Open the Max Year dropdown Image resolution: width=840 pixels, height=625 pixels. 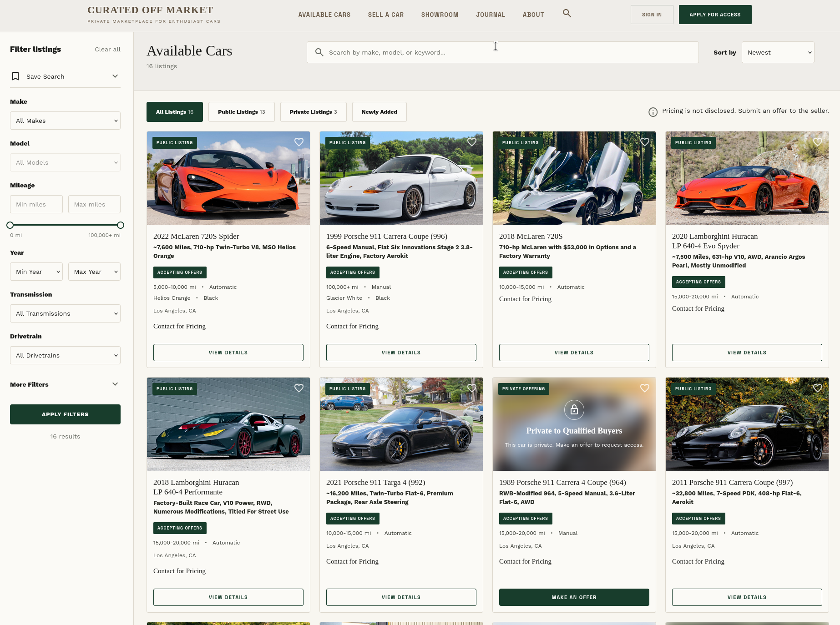(x=94, y=272)
